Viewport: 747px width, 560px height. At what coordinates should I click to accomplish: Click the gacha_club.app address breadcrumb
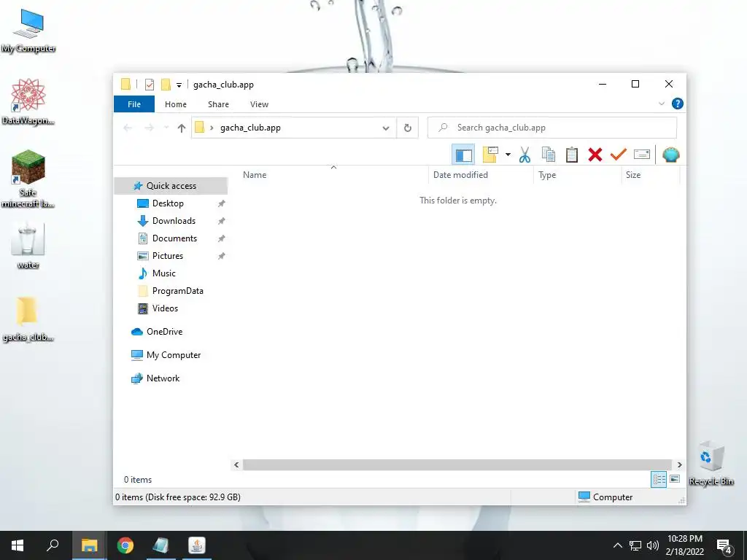point(250,128)
